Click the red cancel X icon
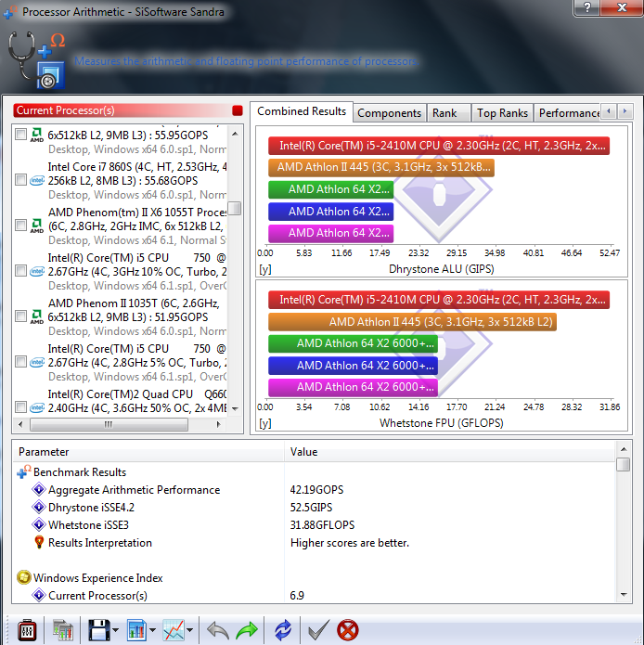The width and height of the screenshot is (644, 645). (x=348, y=630)
